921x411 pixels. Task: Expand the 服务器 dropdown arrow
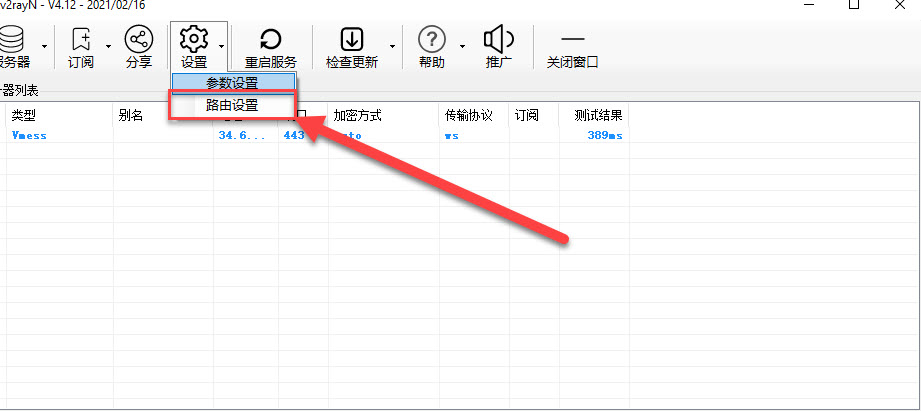pyautogui.click(x=45, y=46)
